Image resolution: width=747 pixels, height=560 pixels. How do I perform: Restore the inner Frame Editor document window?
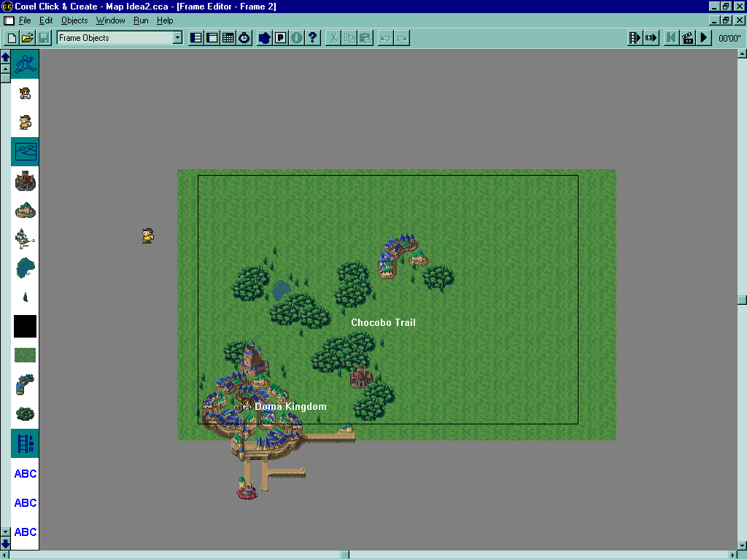click(726, 20)
